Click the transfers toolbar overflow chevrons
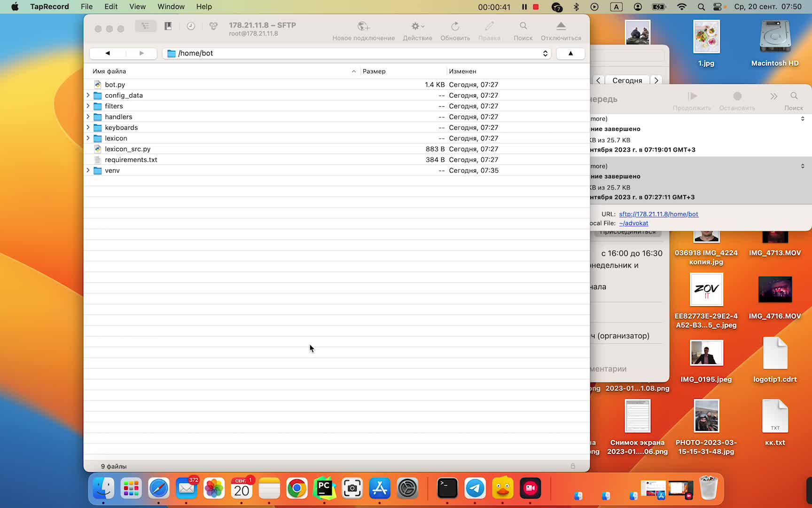Image resolution: width=812 pixels, height=508 pixels. coord(773,96)
